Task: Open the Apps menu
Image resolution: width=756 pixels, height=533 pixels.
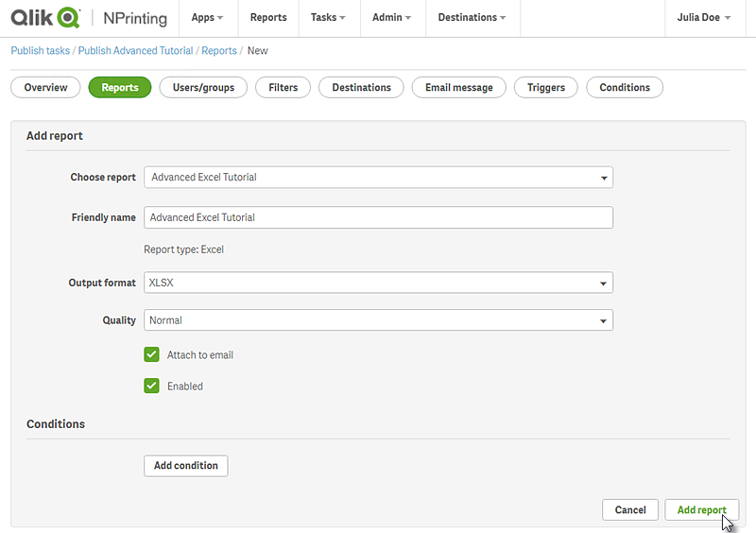Action: 207,18
